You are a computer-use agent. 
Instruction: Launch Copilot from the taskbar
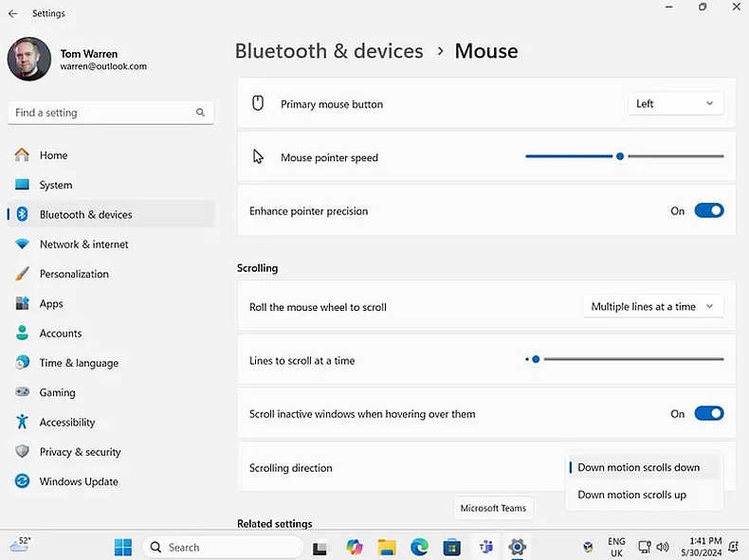(x=355, y=547)
